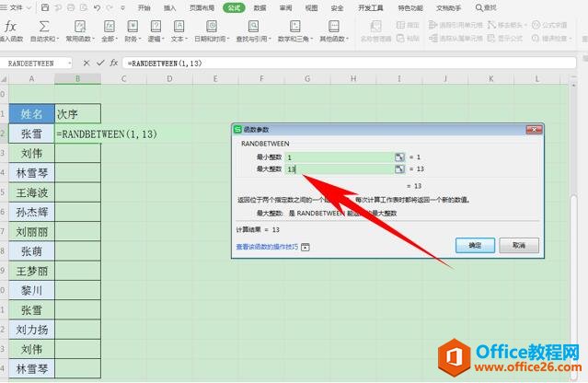Open the 页面布局 ribbon tab
The image size is (588, 383).
click(x=202, y=7)
